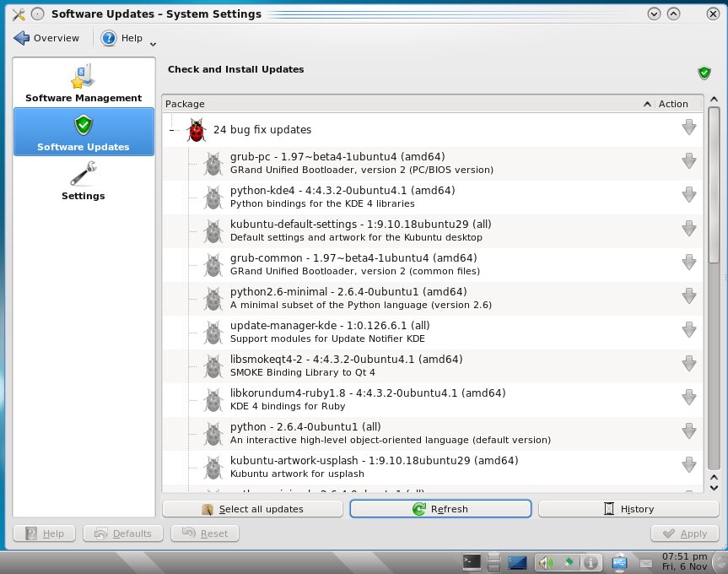Click Select all updates button
The height and width of the screenshot is (574, 728).
[252, 509]
